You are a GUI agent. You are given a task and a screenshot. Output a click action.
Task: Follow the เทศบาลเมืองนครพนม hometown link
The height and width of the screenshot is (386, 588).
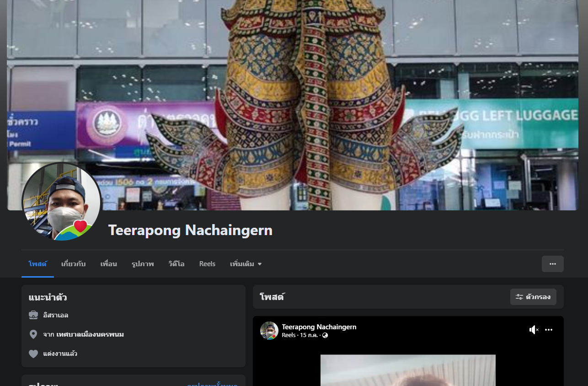(x=90, y=334)
